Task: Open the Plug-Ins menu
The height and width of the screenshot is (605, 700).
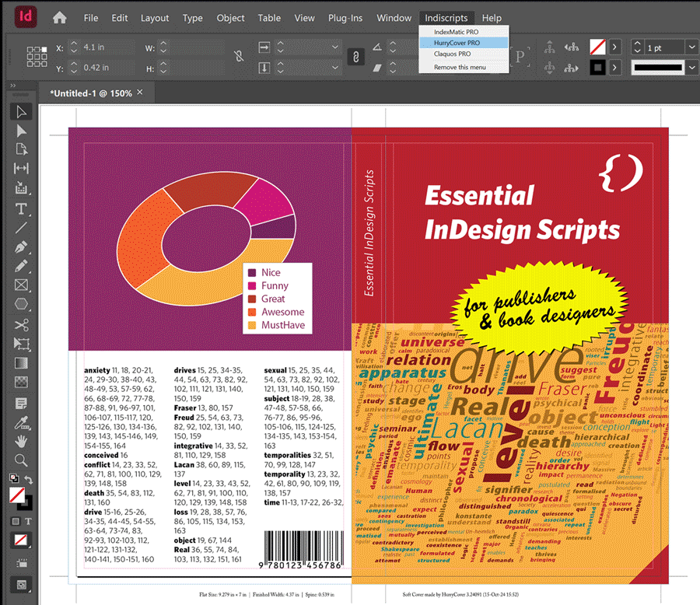Action: tap(345, 18)
